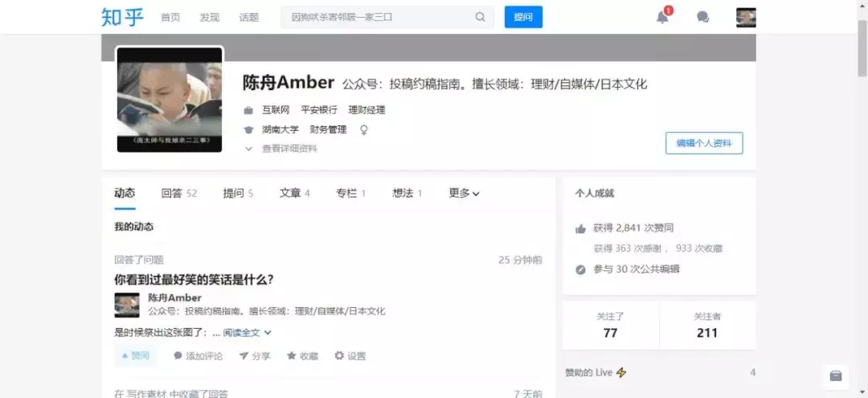The width and height of the screenshot is (868, 398).
Task: Click the Live count 4
Action: (752, 372)
